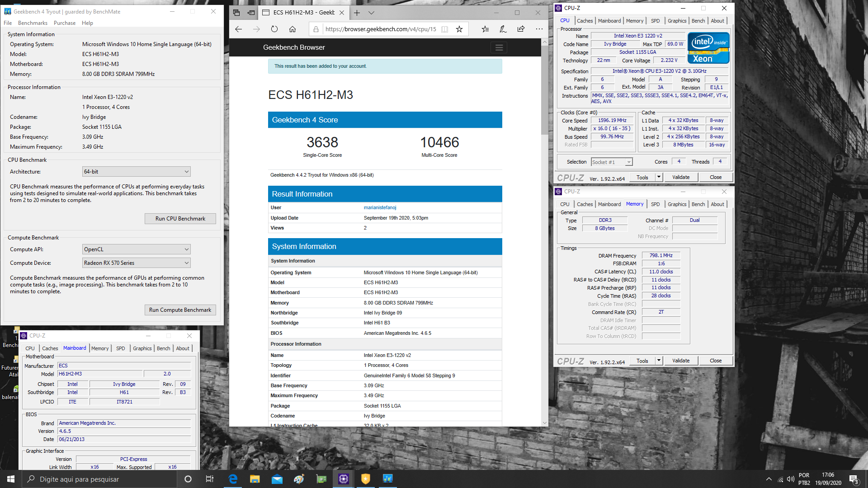Expand Tools arrow in top CPU-Z window
Viewport: 868px width, 488px height.
659,177
